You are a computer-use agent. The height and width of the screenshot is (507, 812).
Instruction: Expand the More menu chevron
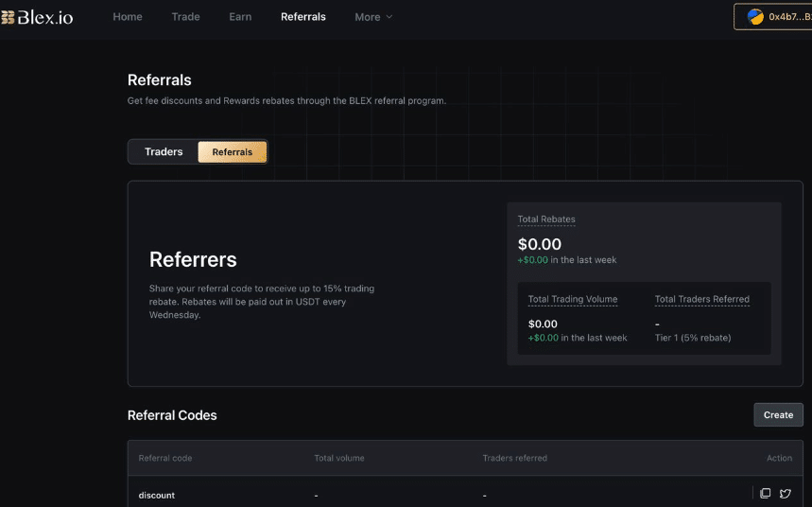pyautogui.click(x=389, y=17)
